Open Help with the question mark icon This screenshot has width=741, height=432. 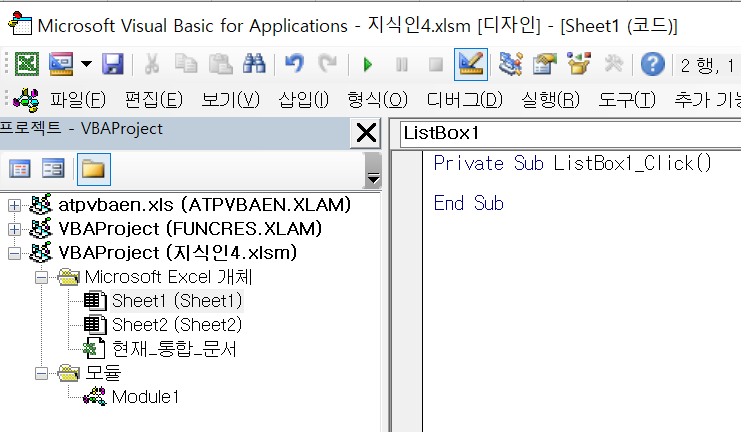653,64
